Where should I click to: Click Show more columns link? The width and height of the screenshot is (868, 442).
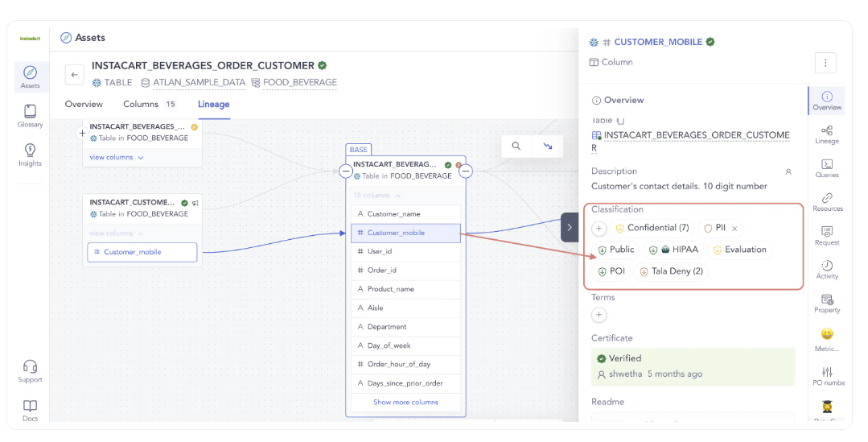coord(405,403)
